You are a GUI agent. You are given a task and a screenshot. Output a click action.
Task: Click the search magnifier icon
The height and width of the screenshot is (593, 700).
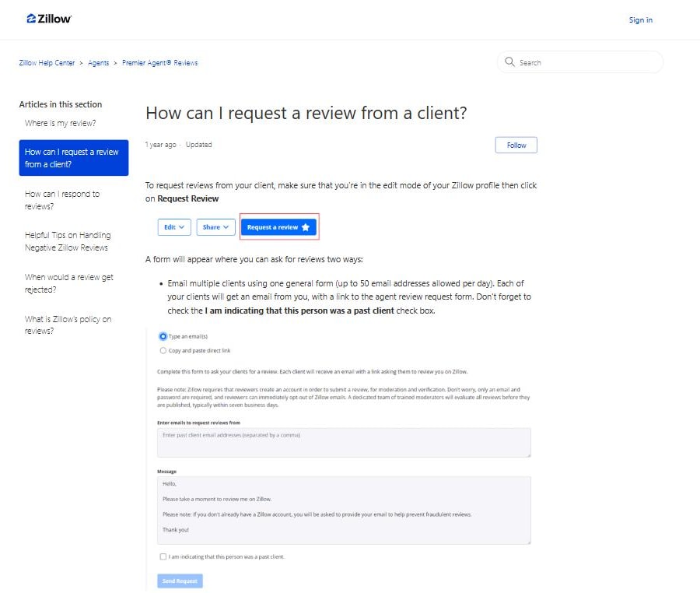point(509,61)
